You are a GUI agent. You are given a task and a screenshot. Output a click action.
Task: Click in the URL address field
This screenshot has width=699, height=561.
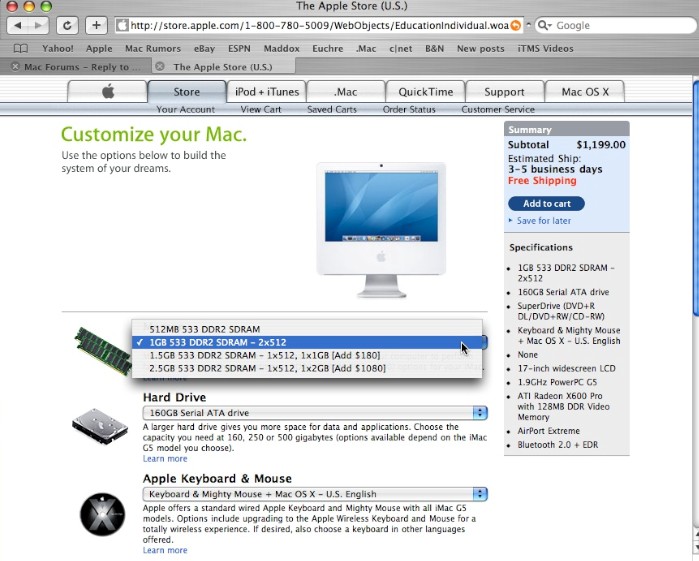pos(319,25)
